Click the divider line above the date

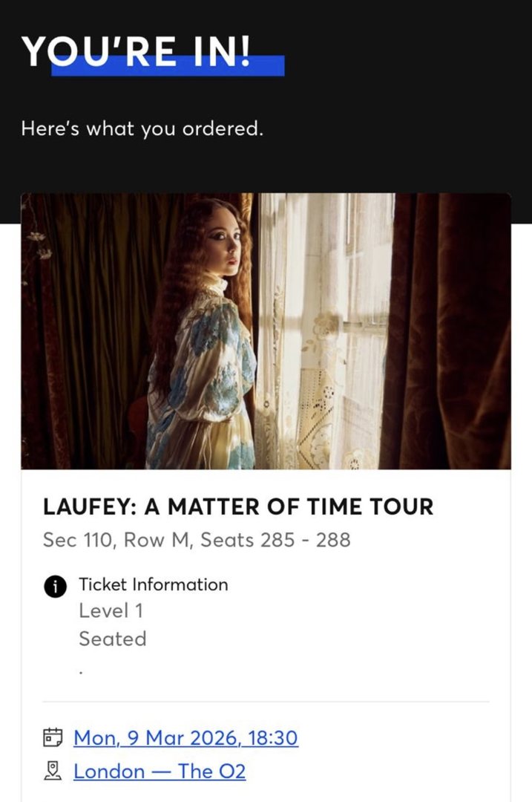pos(266,702)
